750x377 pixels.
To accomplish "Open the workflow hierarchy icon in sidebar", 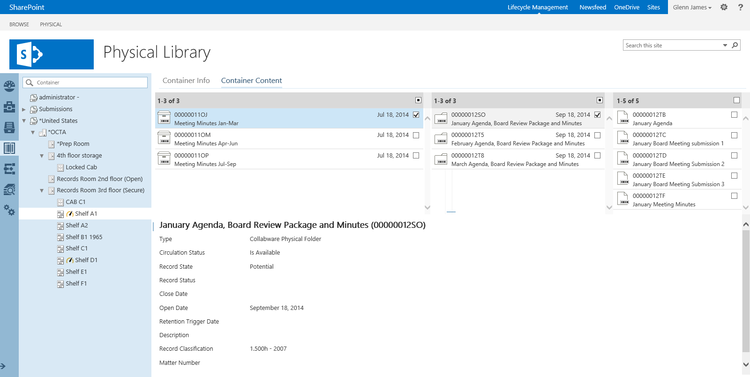I will point(9,168).
